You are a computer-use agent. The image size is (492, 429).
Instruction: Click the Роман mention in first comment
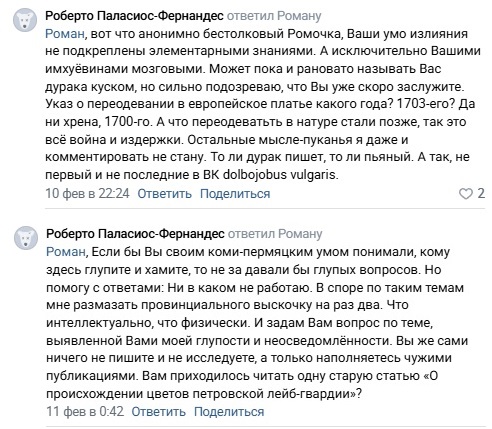tap(65, 34)
